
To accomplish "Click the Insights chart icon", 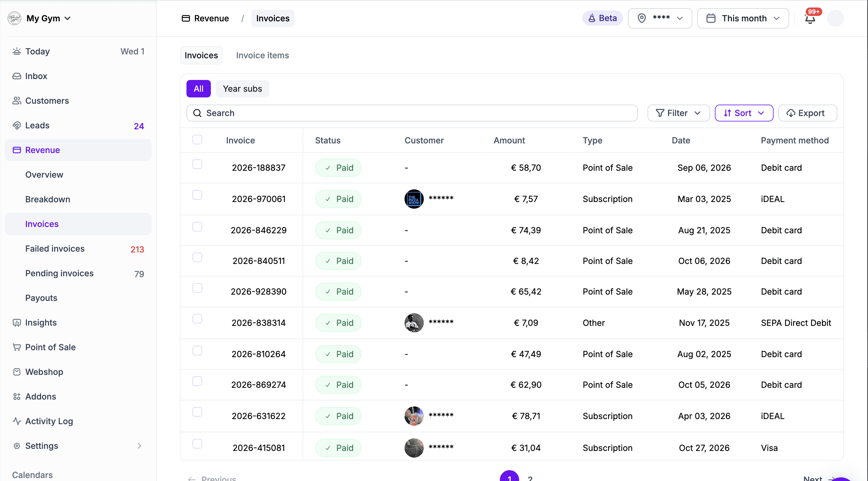I will coord(17,322).
